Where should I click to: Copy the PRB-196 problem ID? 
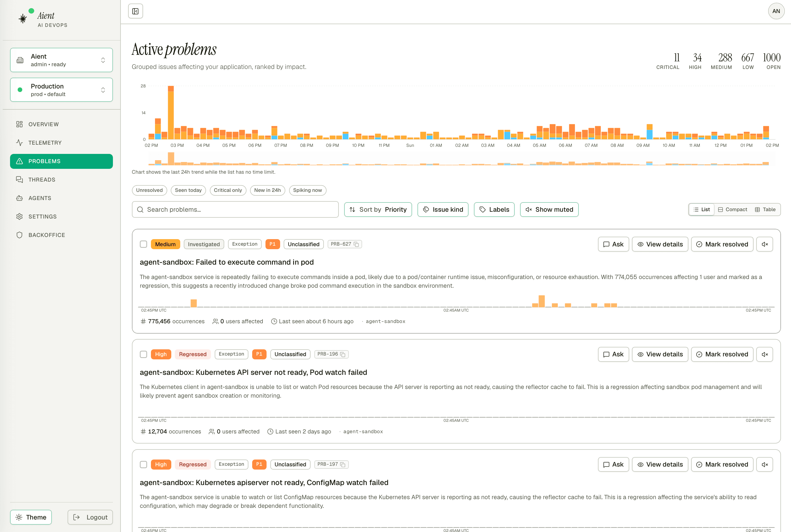(x=343, y=354)
